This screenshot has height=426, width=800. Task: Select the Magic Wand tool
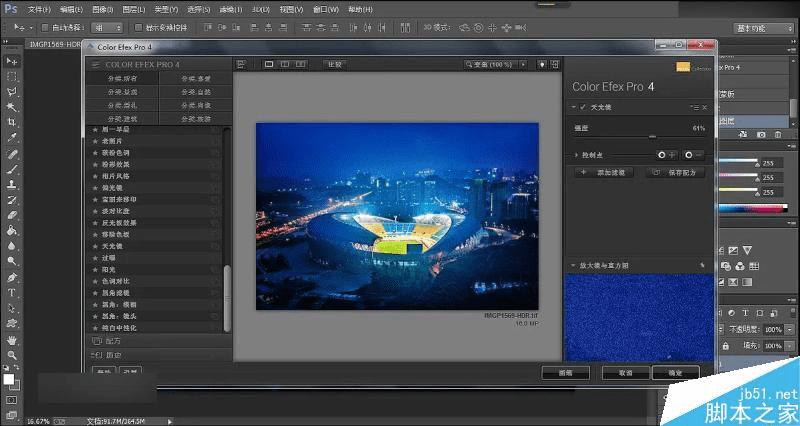tap(12, 107)
